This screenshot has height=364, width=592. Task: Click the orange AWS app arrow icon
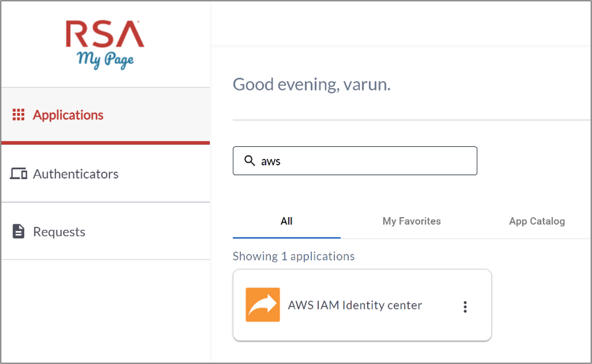263,305
